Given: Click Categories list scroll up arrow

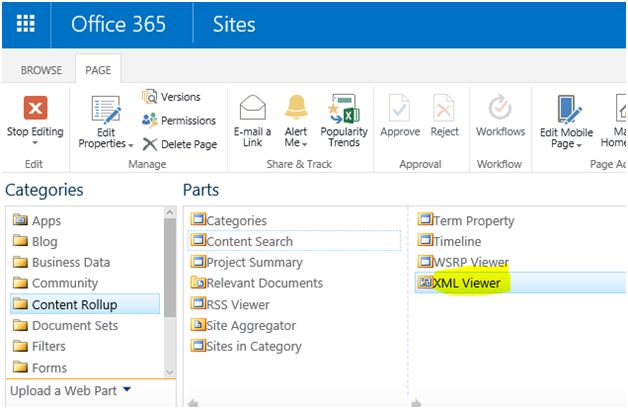Looking at the screenshot, I should 170,212.
